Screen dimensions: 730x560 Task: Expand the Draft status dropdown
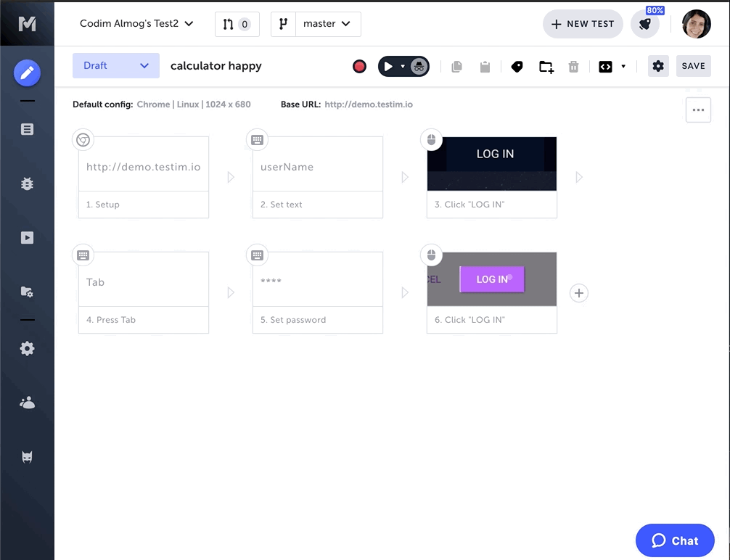116,65
